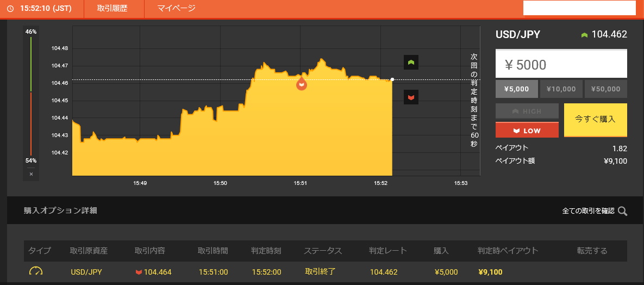
Task: Click the green arrow icon beside 104.462 rate
Action: click(584, 35)
